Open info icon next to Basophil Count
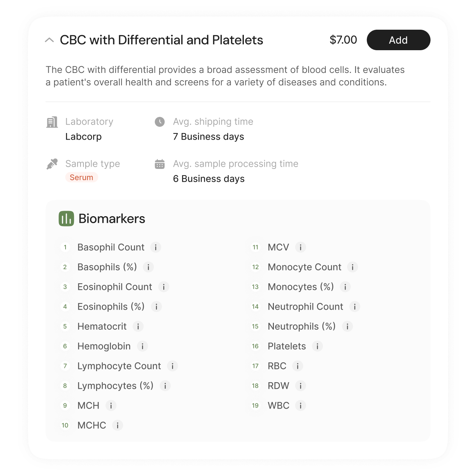This screenshot has height=476, width=476. pyautogui.click(x=156, y=247)
